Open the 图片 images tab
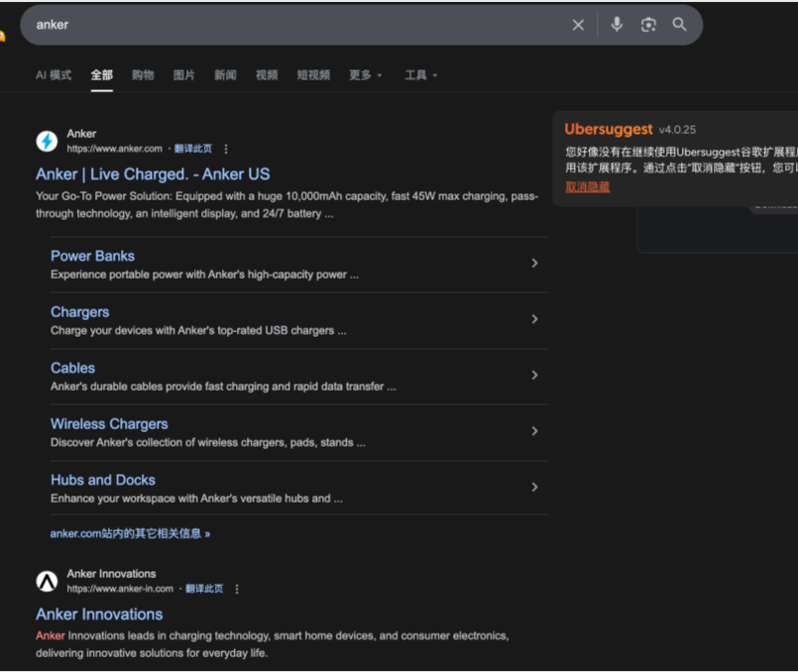Image resolution: width=798 pixels, height=672 pixels. (x=184, y=75)
